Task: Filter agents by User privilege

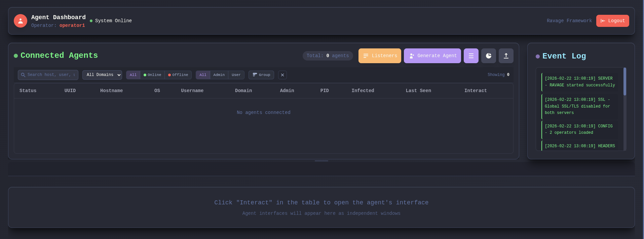Action: 236,75
